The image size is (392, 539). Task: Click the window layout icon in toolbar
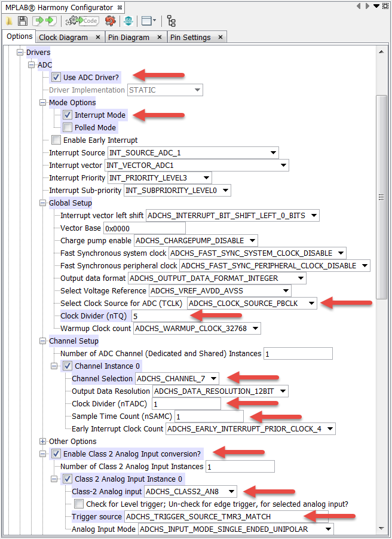coord(147,21)
